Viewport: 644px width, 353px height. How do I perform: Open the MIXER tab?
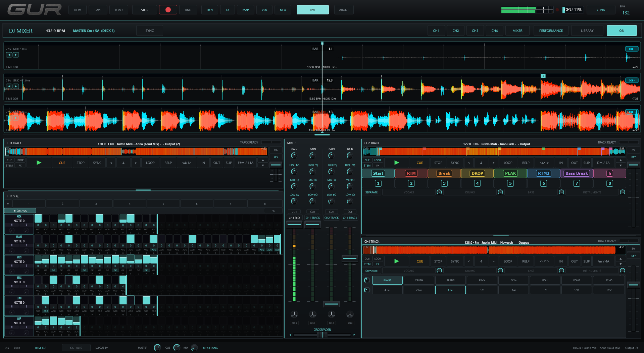pyautogui.click(x=517, y=31)
